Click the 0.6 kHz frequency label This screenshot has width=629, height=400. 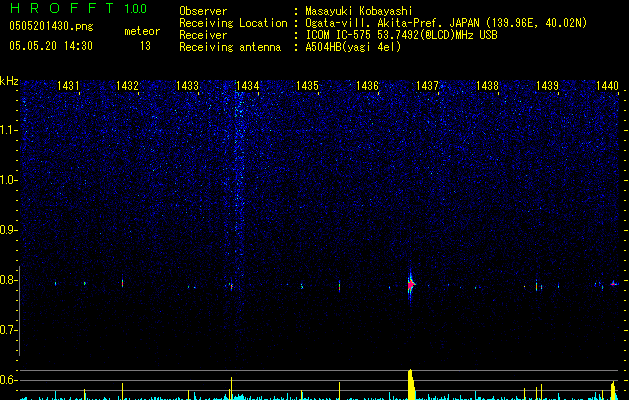[8, 380]
